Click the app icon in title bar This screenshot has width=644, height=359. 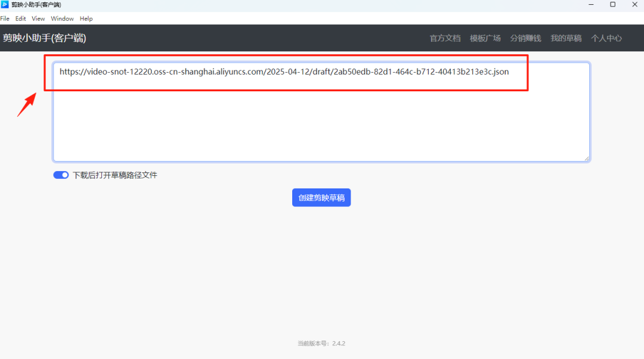[5, 5]
